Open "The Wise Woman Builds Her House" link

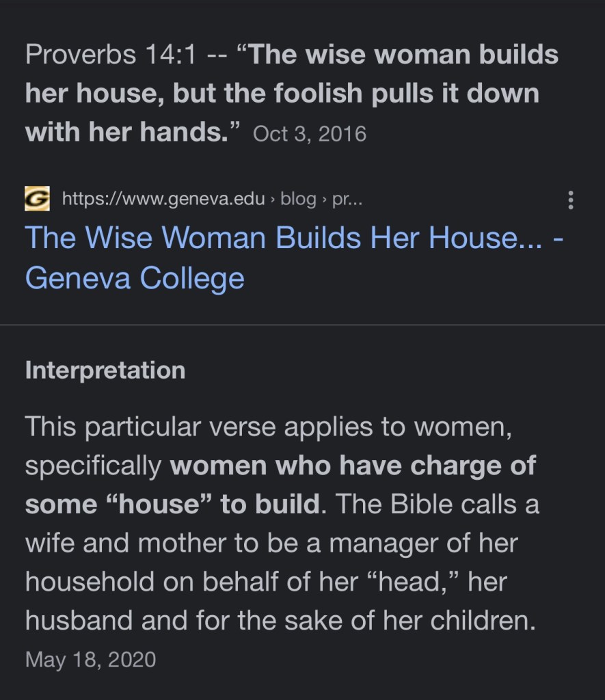pos(284,238)
